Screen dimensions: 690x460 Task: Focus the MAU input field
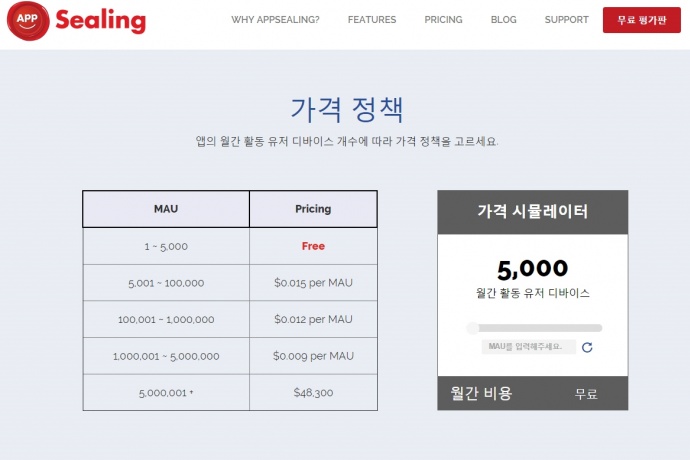pos(528,347)
